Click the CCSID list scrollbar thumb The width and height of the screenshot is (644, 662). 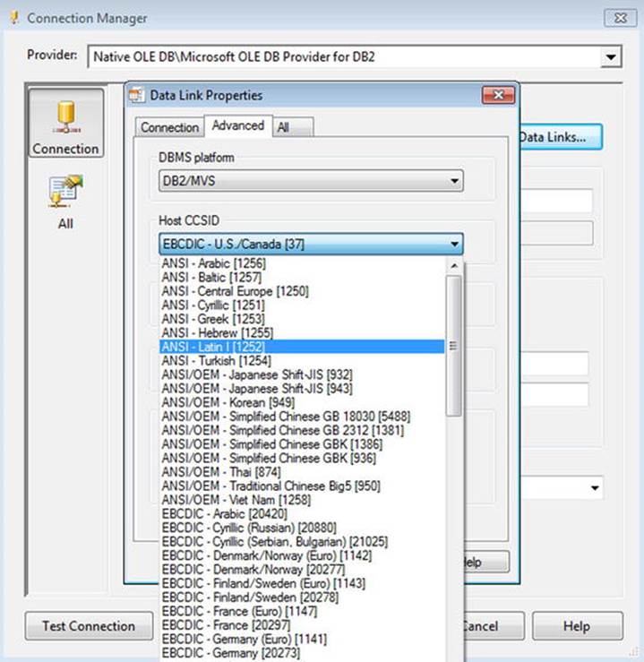click(x=454, y=346)
